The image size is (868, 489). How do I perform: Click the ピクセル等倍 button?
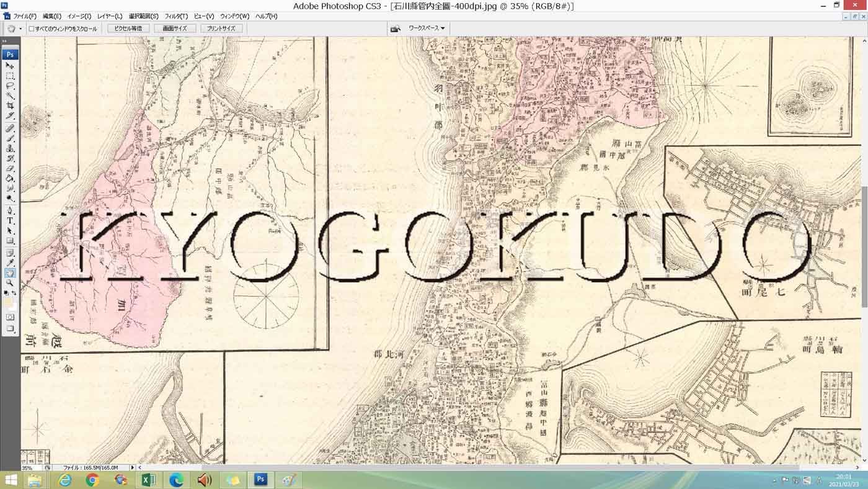128,29
